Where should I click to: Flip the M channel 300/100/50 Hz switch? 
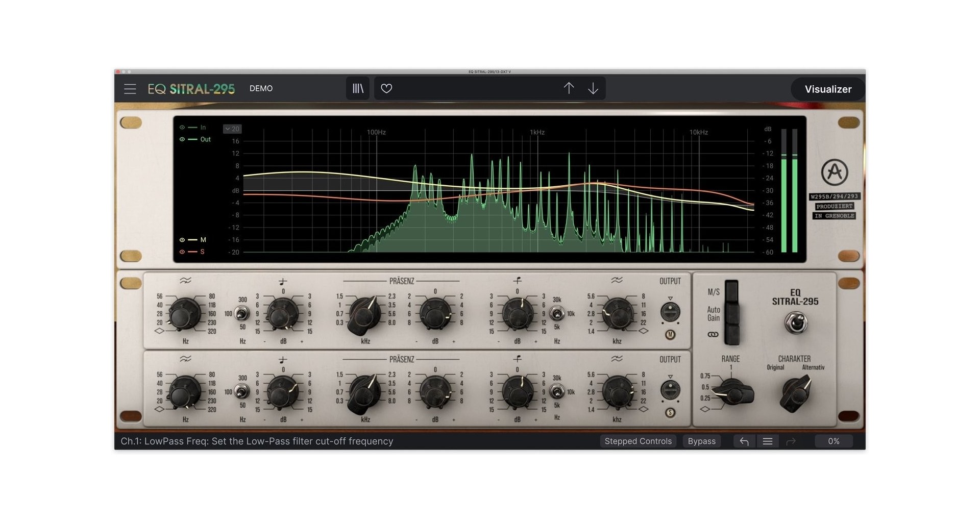[x=242, y=313]
